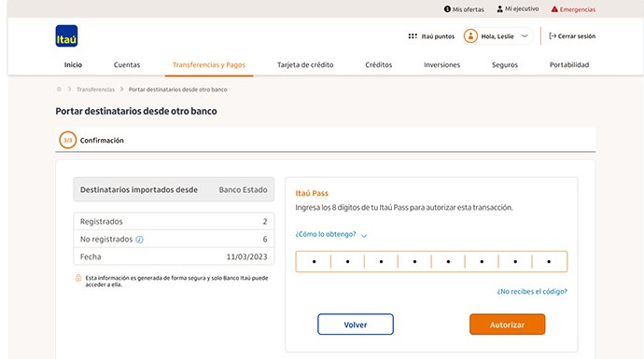This screenshot has height=359, width=644.
Task: Click the Volver button
Action: point(356,324)
